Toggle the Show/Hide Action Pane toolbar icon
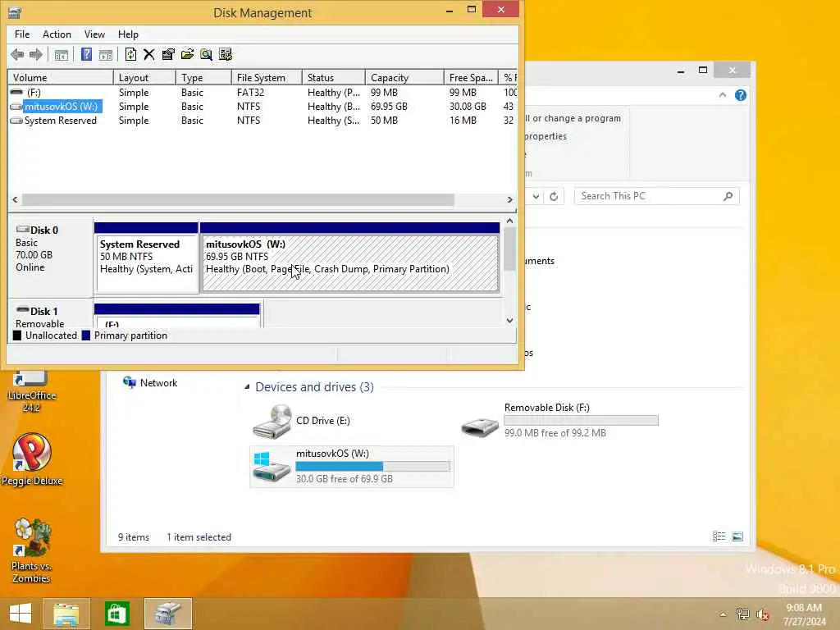This screenshot has width=840, height=630. click(106, 55)
